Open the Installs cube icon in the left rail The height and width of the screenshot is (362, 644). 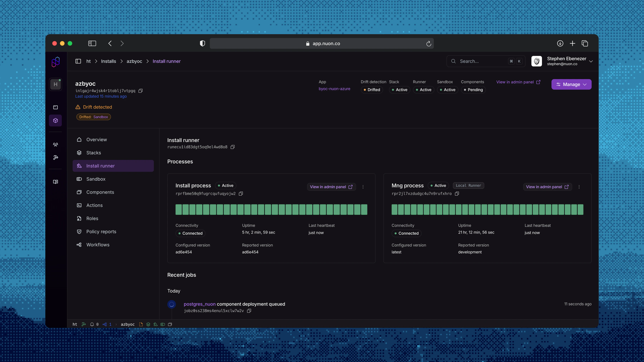click(x=56, y=120)
